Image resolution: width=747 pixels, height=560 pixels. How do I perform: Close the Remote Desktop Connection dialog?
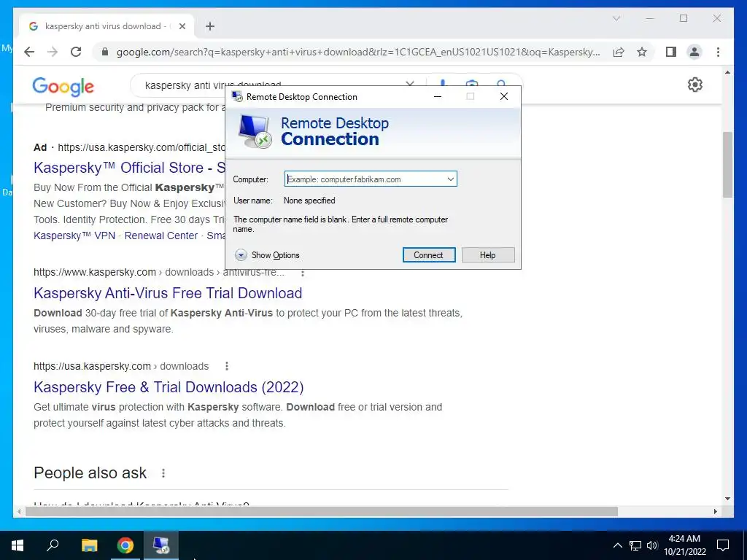tap(504, 97)
